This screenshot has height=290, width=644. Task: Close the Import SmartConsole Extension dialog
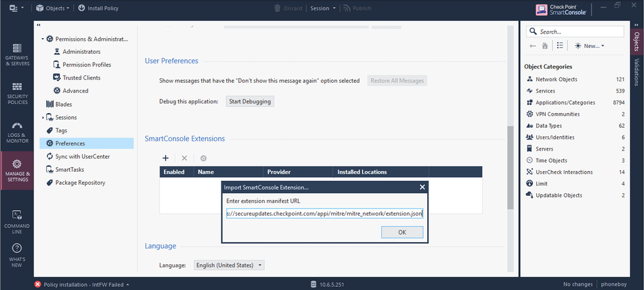tap(422, 187)
